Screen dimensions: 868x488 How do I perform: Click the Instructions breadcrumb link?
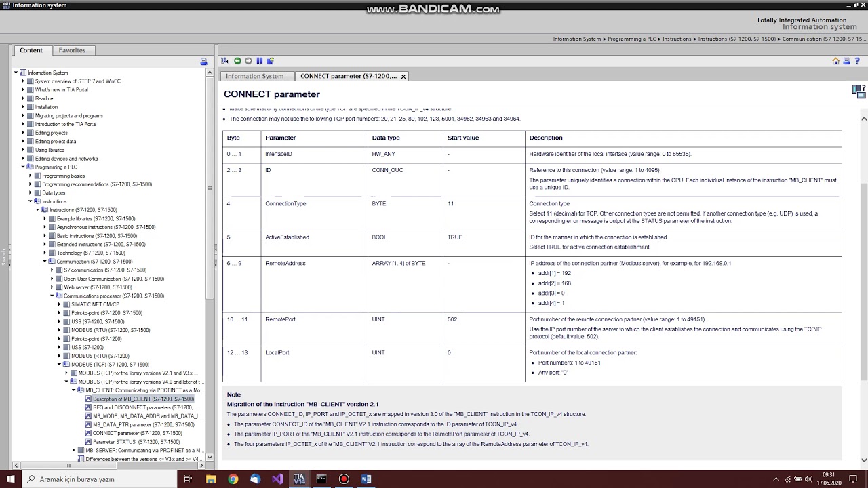(677, 39)
